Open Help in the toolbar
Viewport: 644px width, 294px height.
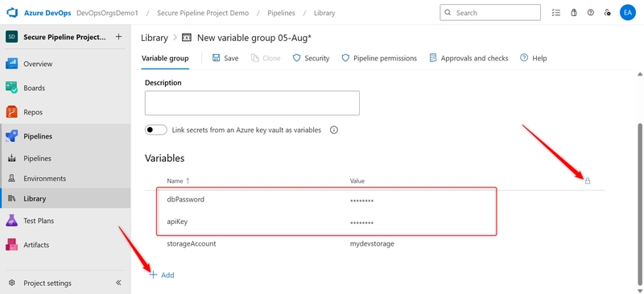[x=534, y=58]
